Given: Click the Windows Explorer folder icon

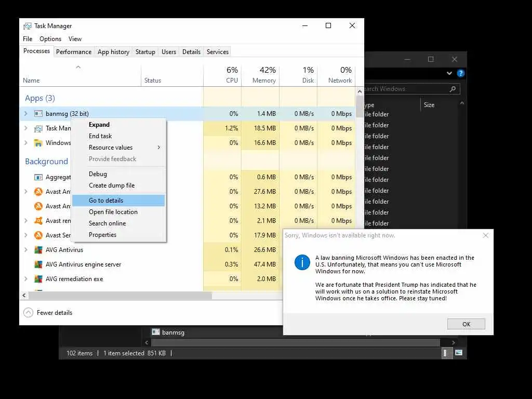Looking at the screenshot, I should [x=38, y=143].
